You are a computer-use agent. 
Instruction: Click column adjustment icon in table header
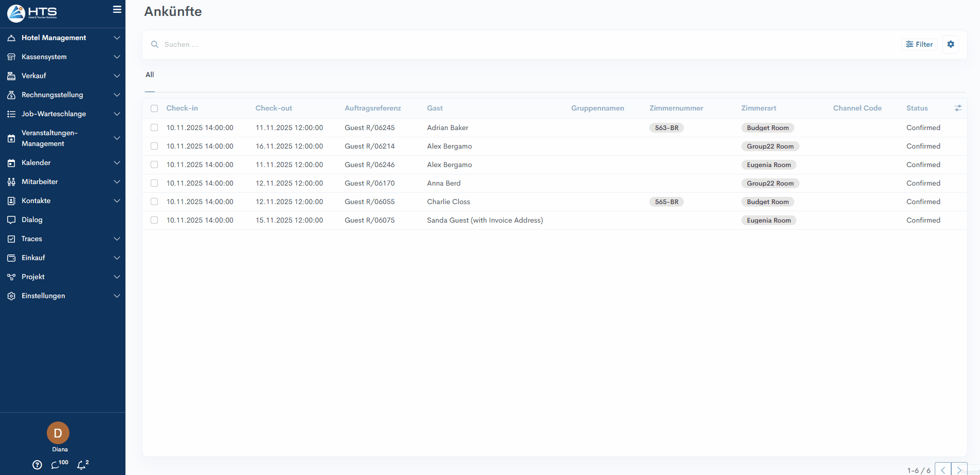tap(957, 108)
